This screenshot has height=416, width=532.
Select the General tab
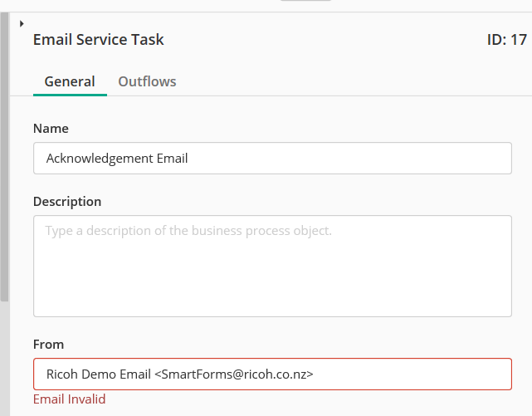coord(70,81)
